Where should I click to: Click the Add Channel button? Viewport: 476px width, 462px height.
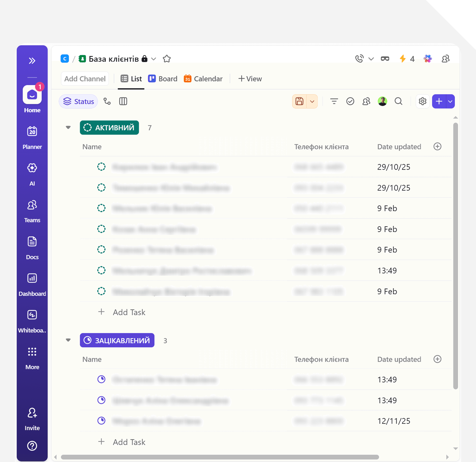click(85, 79)
